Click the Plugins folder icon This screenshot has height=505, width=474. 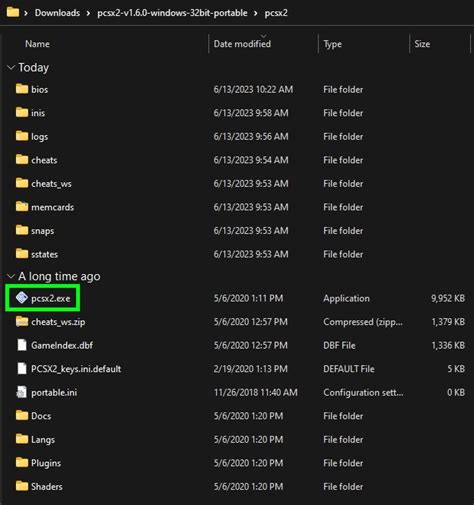pyautogui.click(x=22, y=463)
